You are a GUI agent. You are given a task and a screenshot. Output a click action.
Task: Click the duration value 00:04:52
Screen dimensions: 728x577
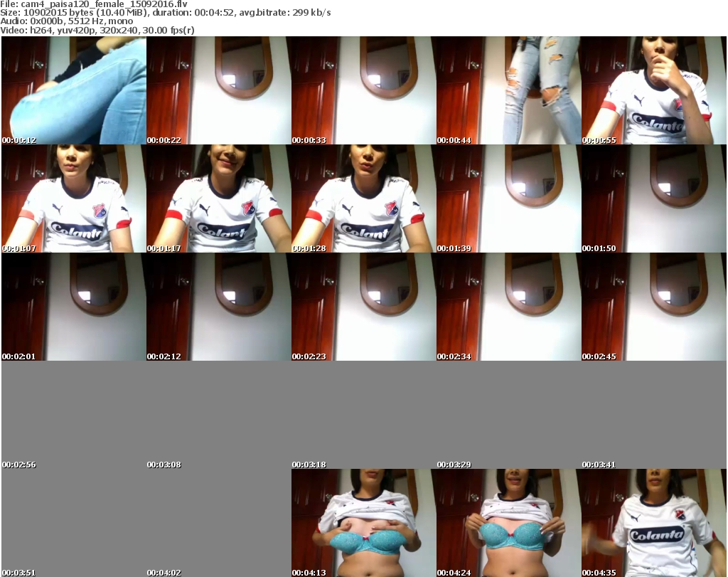point(214,13)
